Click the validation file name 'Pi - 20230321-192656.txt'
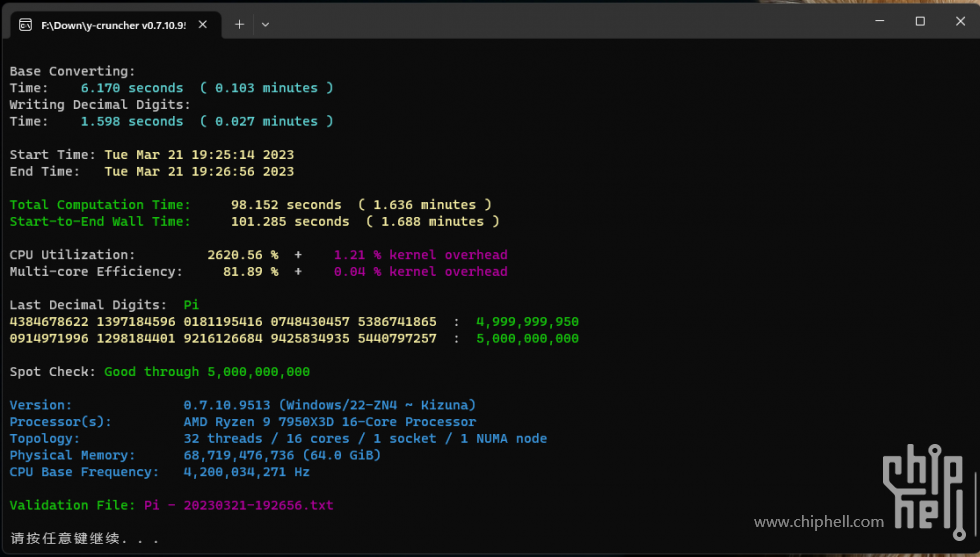The height and width of the screenshot is (557, 980). [239, 505]
